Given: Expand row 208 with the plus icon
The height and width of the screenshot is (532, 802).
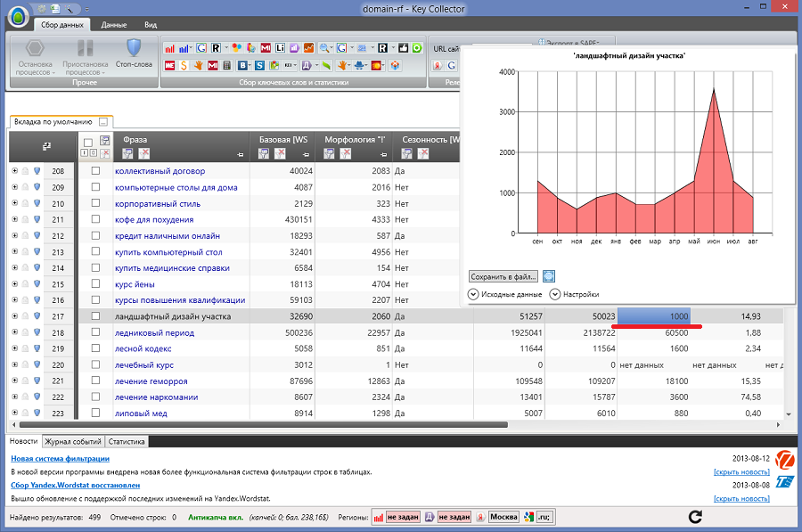Looking at the screenshot, I should pos(15,171).
